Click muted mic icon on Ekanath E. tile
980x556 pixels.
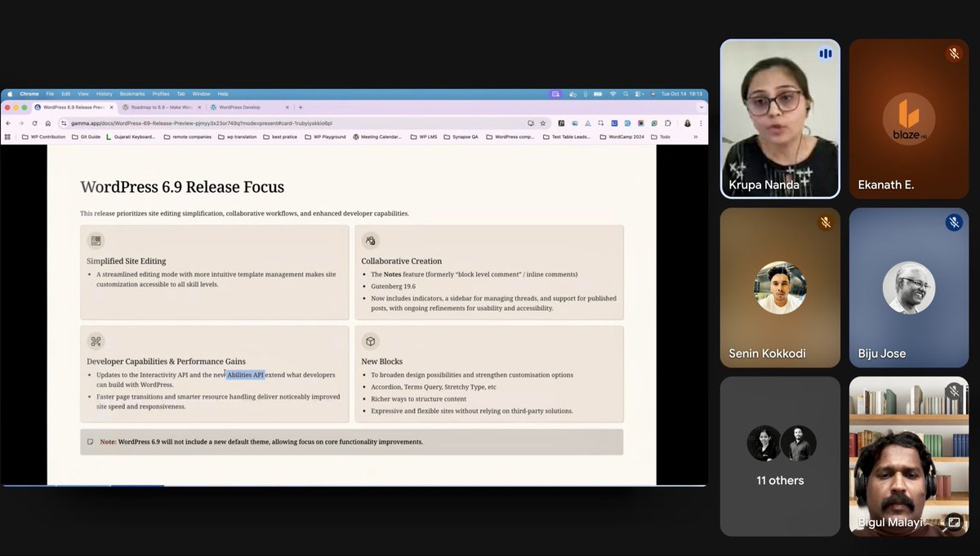(954, 54)
